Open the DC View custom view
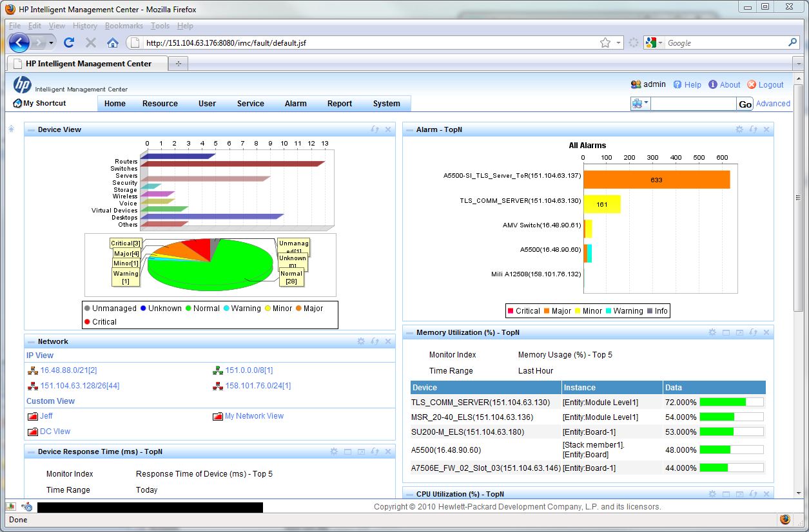 [55, 432]
